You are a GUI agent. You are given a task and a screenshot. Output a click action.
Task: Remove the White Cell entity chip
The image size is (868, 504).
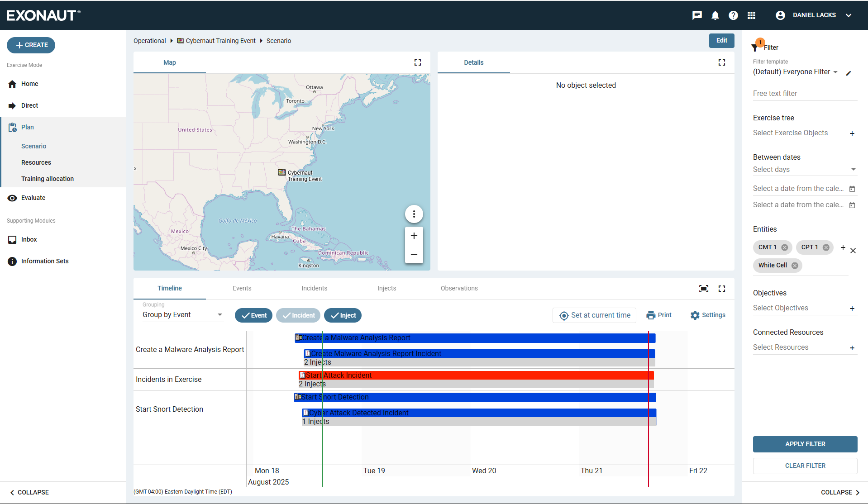pos(796,266)
